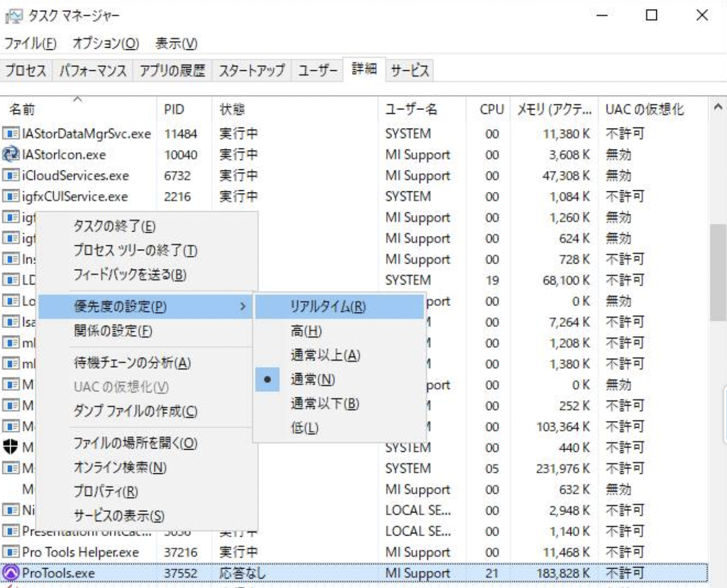Switch to the アプリの履歴 tab
The height and width of the screenshot is (588, 727).
pyautogui.click(x=172, y=70)
